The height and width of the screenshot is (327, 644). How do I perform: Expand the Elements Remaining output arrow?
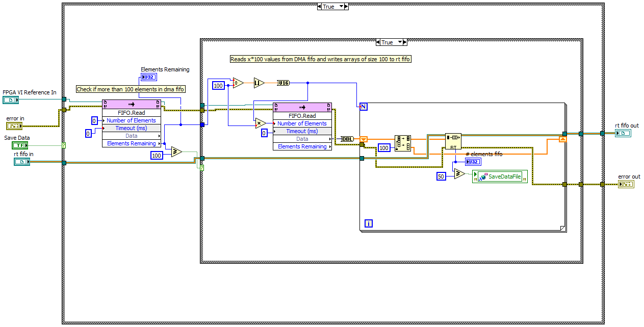[160, 143]
